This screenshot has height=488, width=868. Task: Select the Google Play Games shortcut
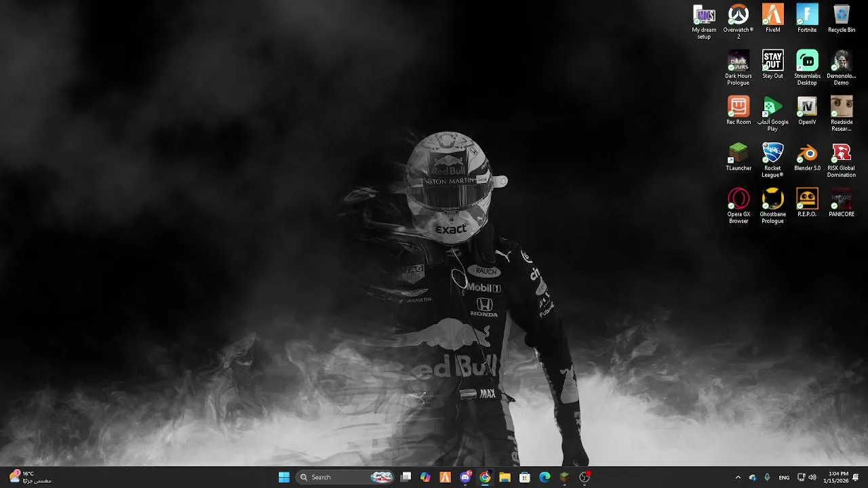coord(773,114)
